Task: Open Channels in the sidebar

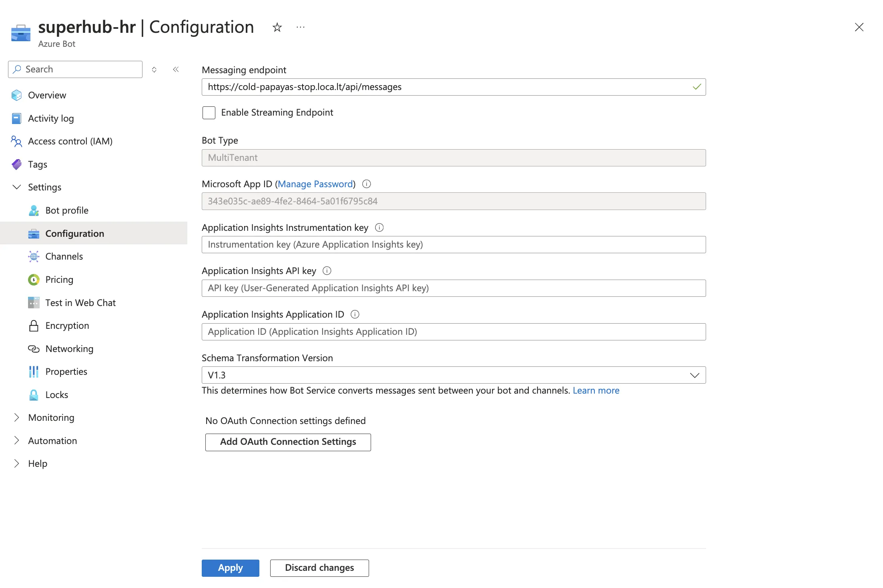Action: [x=64, y=256]
